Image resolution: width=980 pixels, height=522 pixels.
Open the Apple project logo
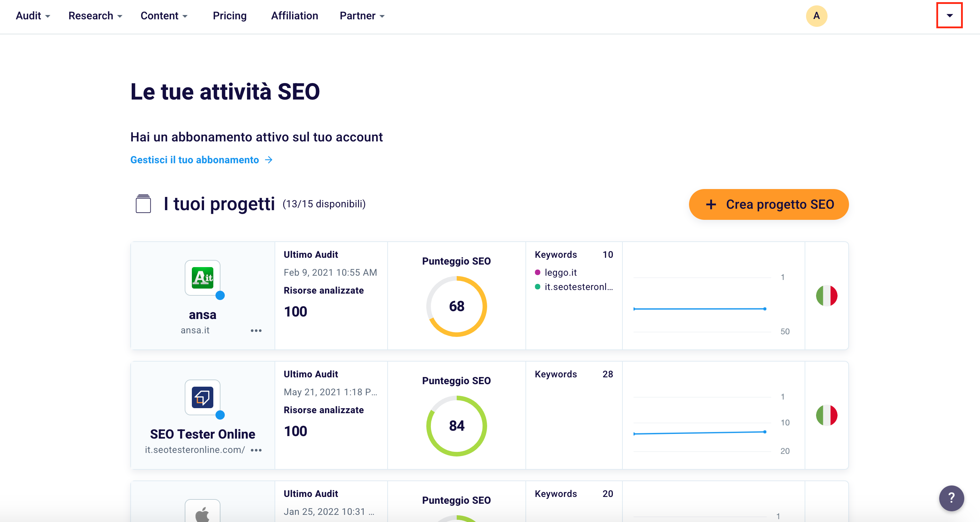tap(202, 511)
